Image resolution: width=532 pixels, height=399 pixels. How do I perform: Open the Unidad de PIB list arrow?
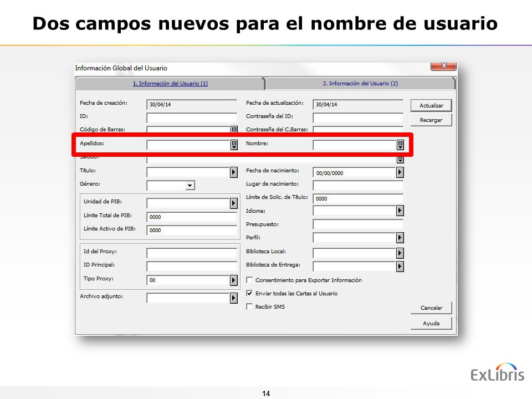click(234, 203)
